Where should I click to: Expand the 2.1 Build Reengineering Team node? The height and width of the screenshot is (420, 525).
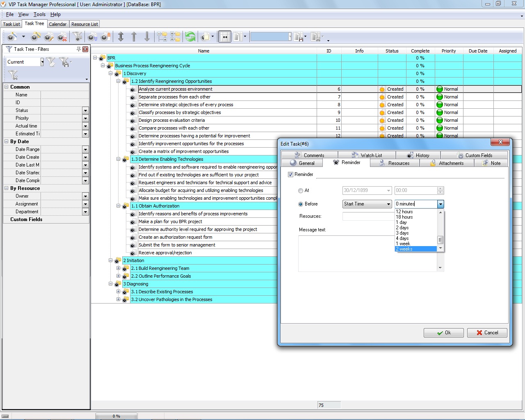click(118, 268)
